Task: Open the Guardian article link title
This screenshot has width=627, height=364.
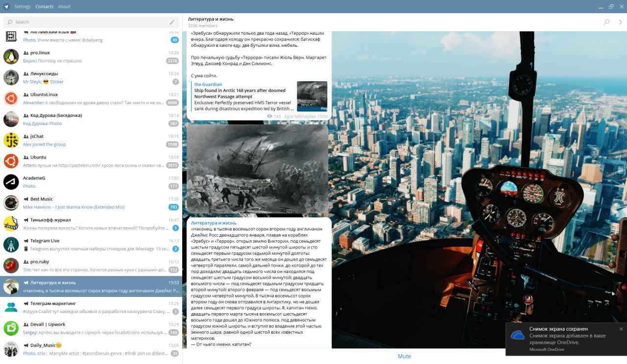Action: [x=240, y=93]
